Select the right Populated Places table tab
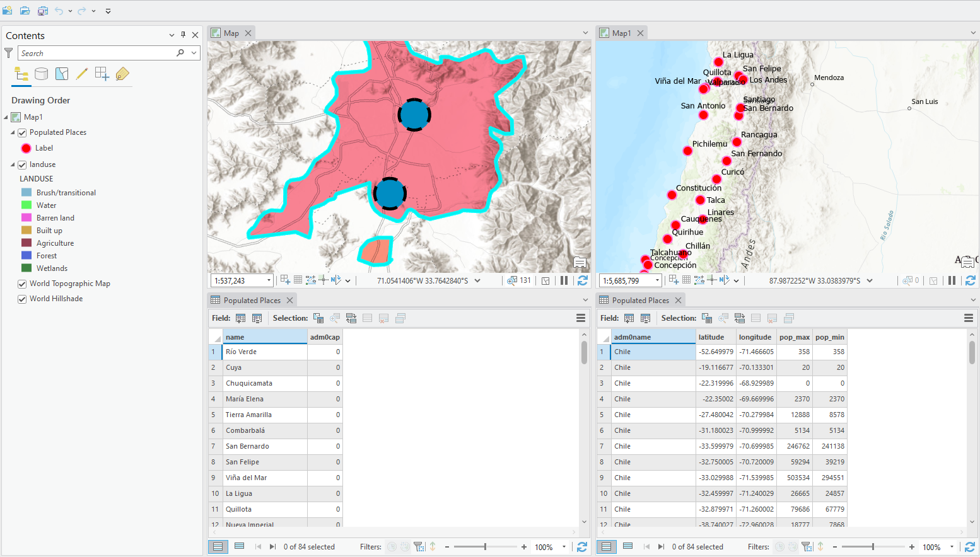 (640, 300)
